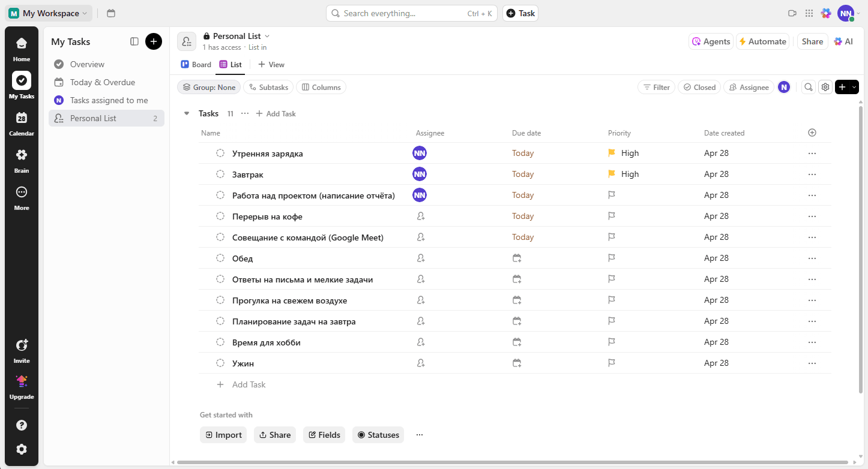Set due date for Ужин task
The image size is (868, 469).
pyautogui.click(x=517, y=363)
